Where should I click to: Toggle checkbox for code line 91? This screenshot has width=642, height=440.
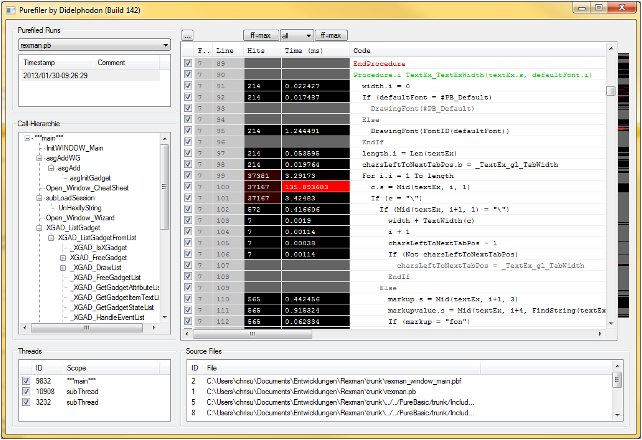188,86
